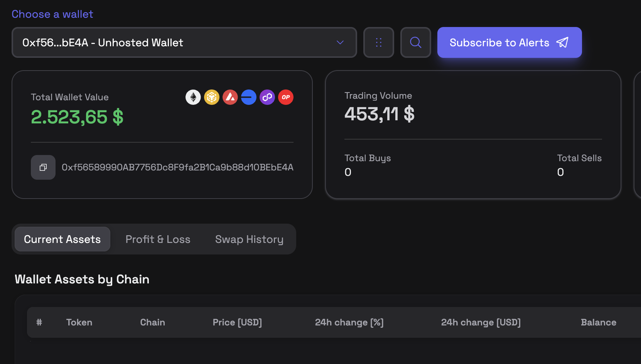Sort by the Balance column header
The image size is (641, 364).
point(598,322)
